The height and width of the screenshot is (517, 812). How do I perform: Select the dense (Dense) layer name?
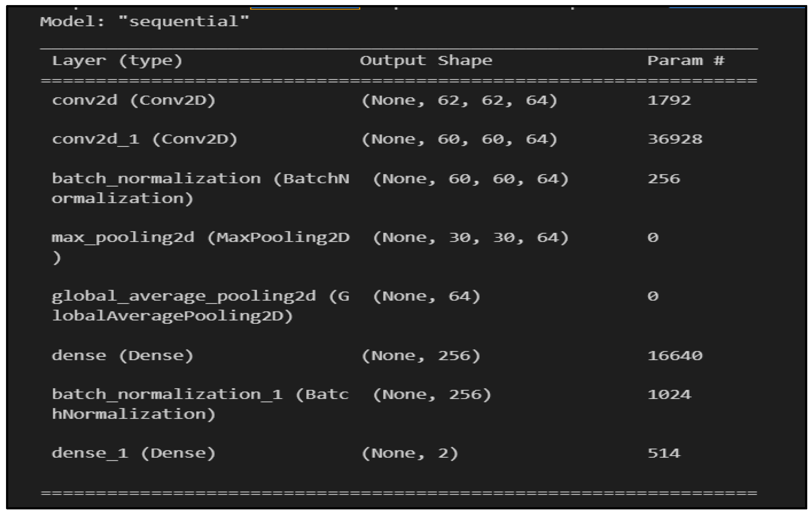point(122,356)
